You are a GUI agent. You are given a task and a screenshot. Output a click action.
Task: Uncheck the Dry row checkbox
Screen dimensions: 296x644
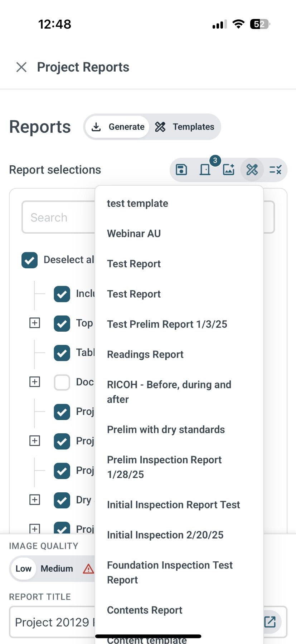pos(62,500)
